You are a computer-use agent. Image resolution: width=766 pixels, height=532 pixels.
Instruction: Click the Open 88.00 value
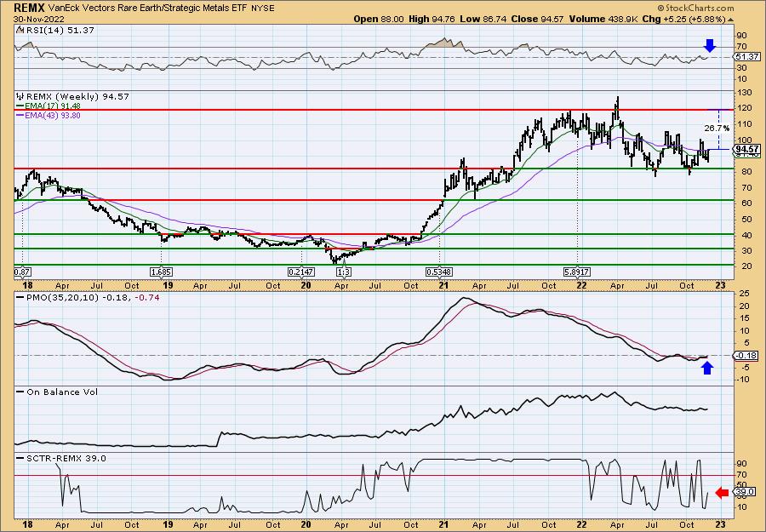tap(379, 19)
